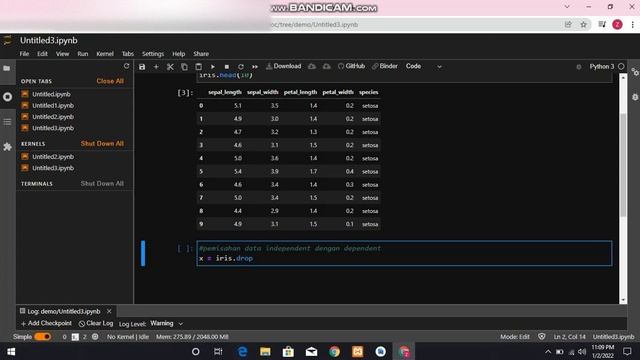
Task: Click the second cloud icon before GitHub
Action: [327, 66]
